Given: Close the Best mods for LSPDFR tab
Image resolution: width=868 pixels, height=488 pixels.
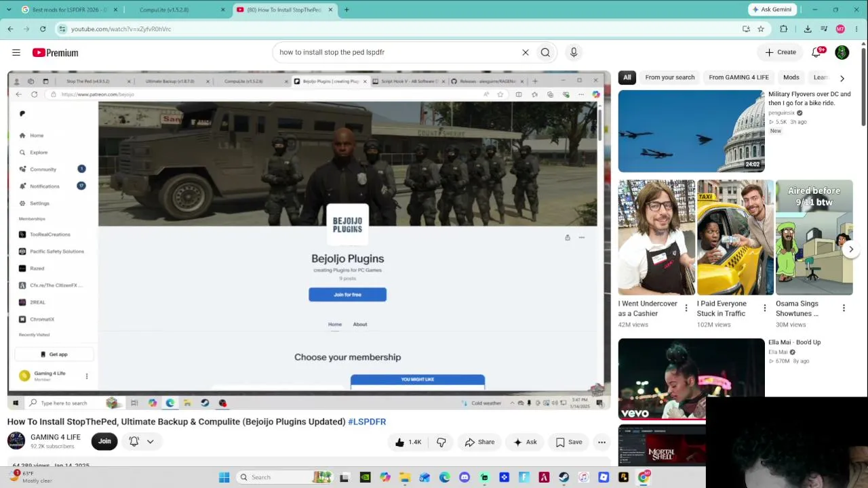Looking at the screenshot, I should click(115, 9).
